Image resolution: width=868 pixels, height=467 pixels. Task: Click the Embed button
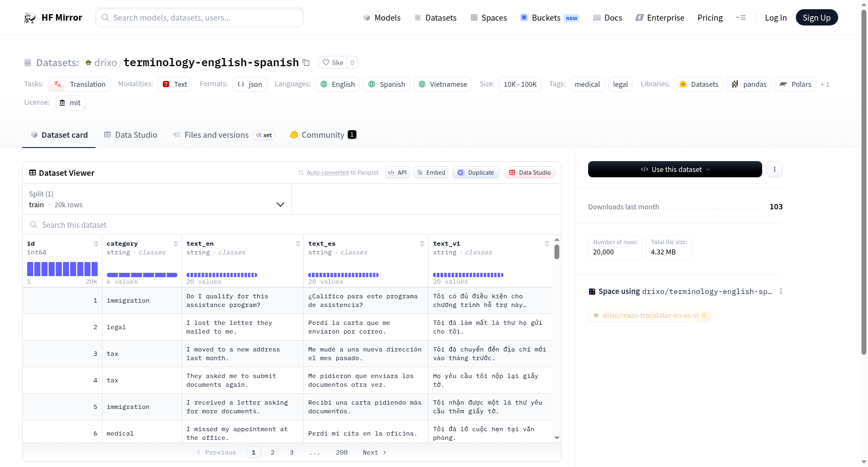pyautogui.click(x=431, y=172)
